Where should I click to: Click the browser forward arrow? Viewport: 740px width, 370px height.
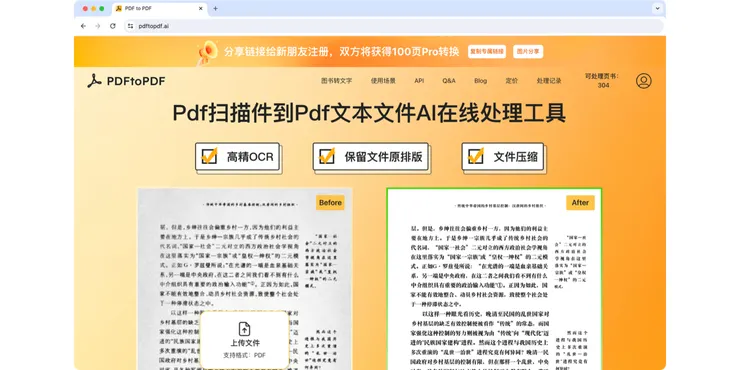(x=98, y=26)
